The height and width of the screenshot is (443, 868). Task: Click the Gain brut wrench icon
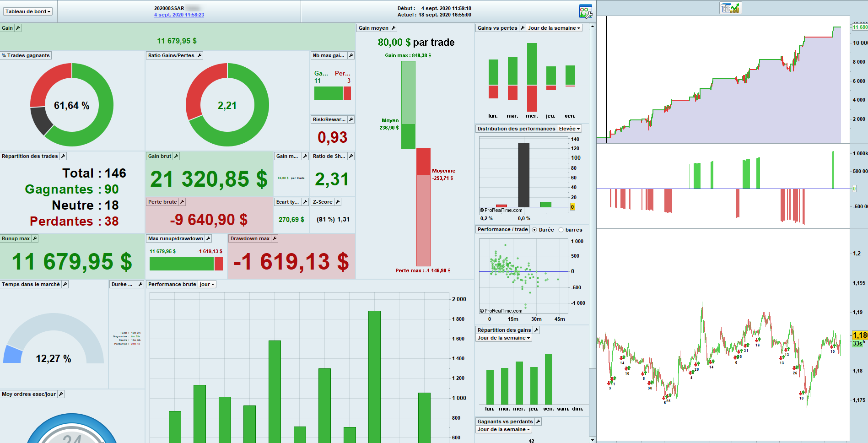(176, 156)
